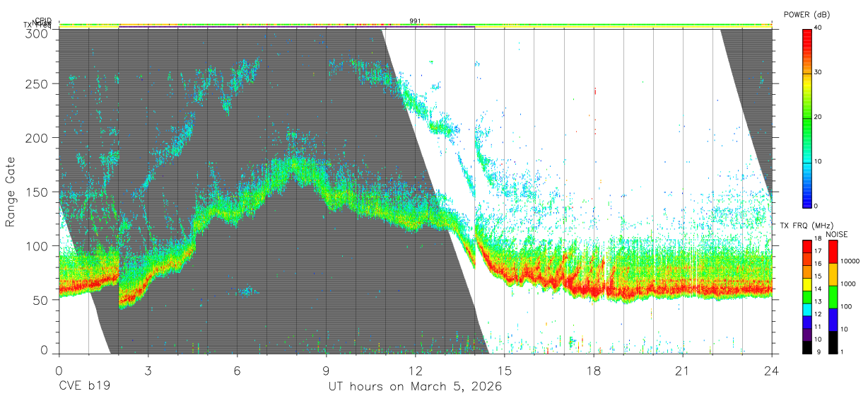Viewport: 868px width, 401px height.
Task: Click the 3 hour tick label
Action: [148, 371]
